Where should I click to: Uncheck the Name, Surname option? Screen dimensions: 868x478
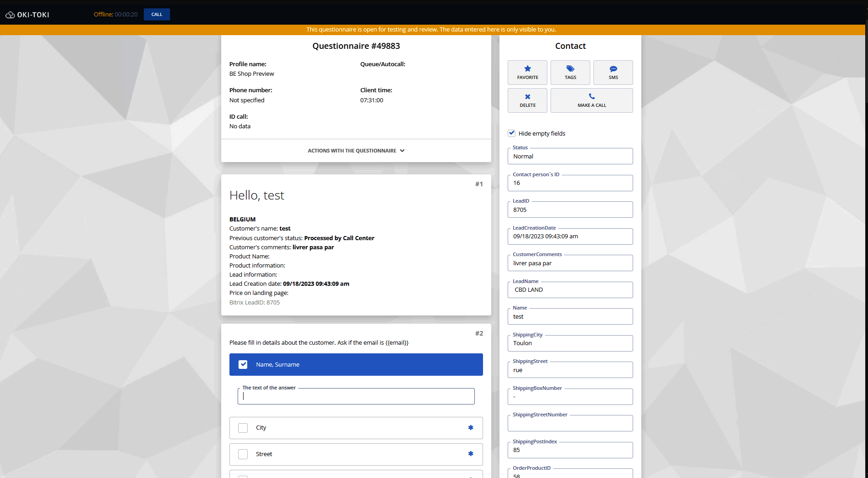coord(243,364)
